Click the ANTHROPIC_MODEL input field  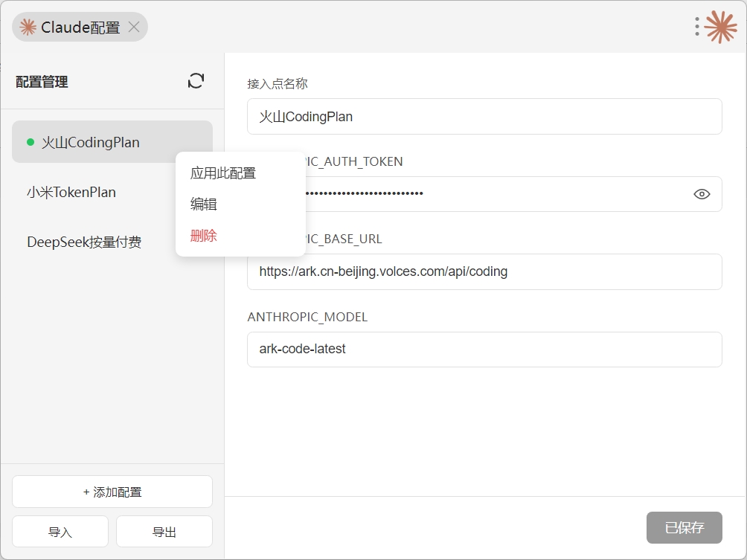(484, 349)
